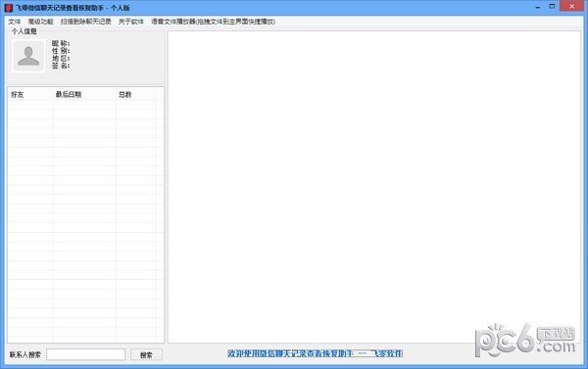Viewport: 588px width, 369px height.
Task: Open the 语音文件播放器 menu item
Action: 213,22
